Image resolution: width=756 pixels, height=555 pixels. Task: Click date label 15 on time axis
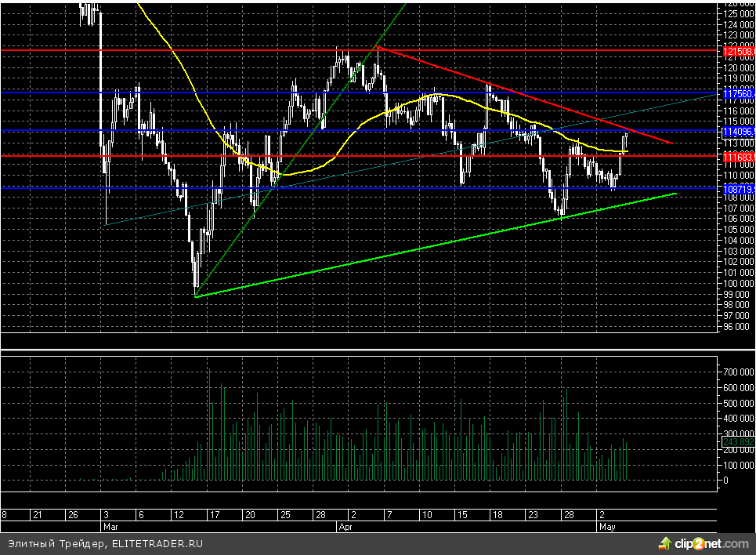point(462,515)
